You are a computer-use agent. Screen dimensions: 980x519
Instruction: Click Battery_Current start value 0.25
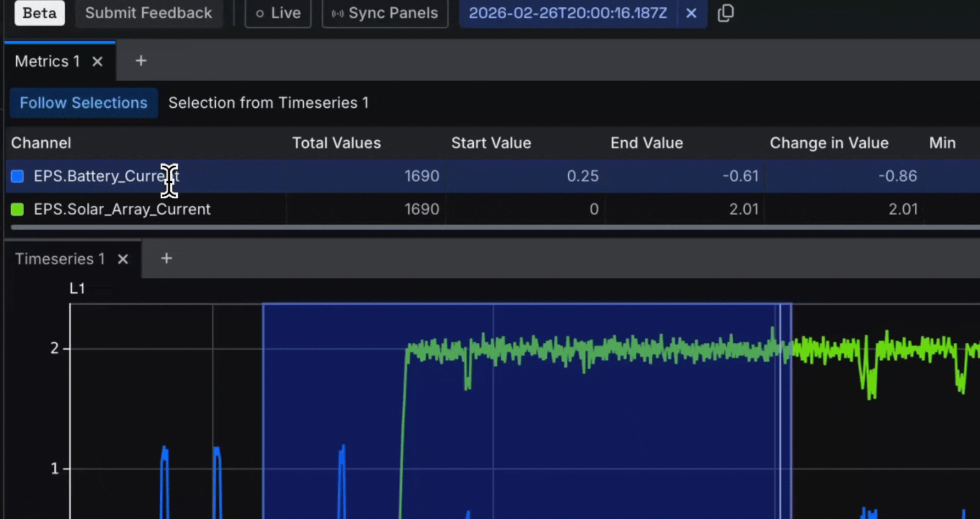click(582, 176)
